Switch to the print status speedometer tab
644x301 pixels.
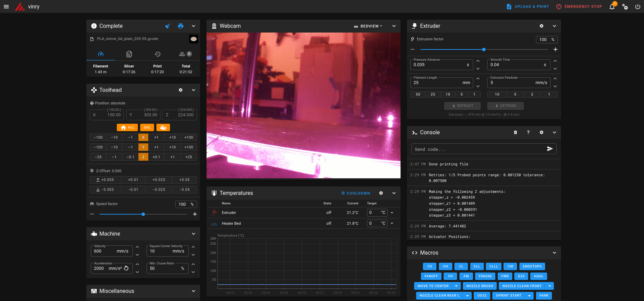[101, 54]
